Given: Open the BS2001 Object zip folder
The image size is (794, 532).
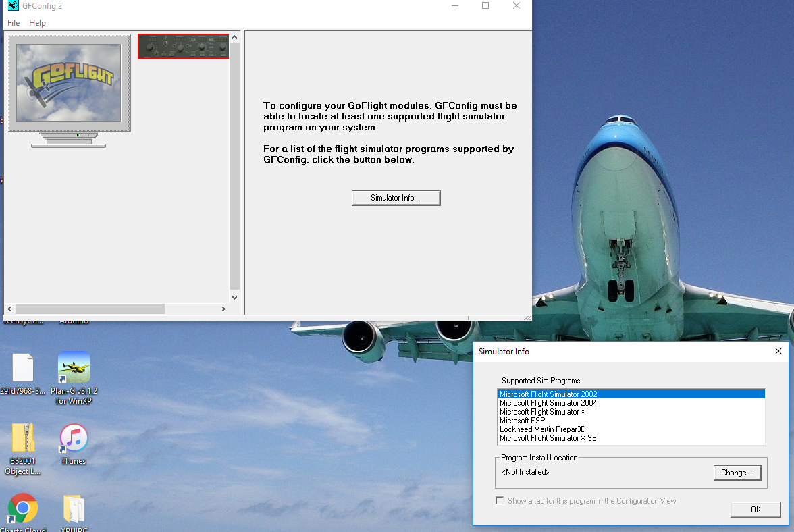Looking at the screenshot, I should [23, 439].
